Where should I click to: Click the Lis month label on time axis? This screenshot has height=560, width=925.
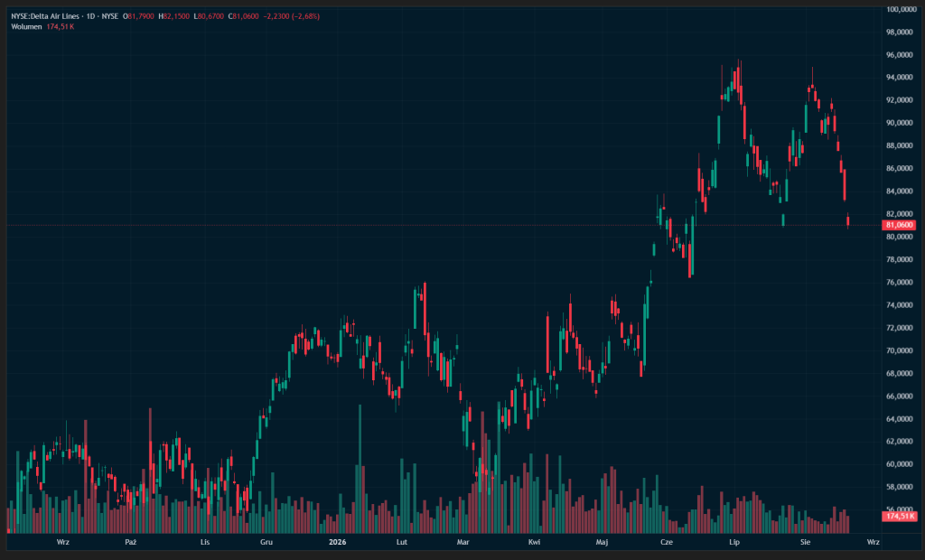205,542
